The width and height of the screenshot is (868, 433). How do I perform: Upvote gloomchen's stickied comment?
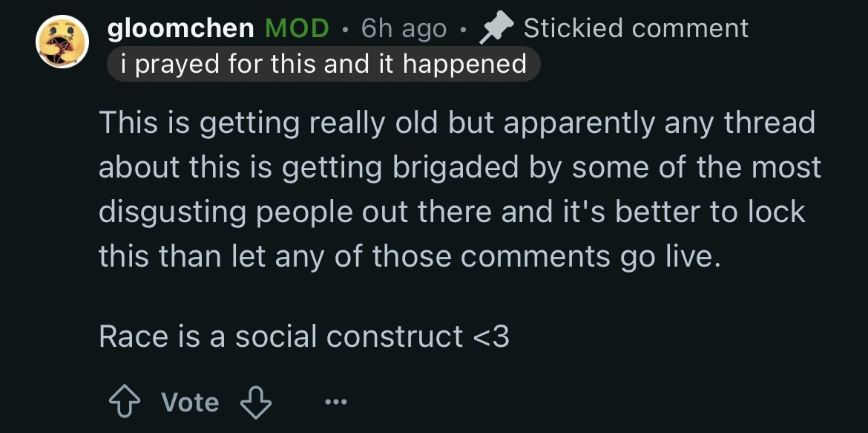click(124, 402)
